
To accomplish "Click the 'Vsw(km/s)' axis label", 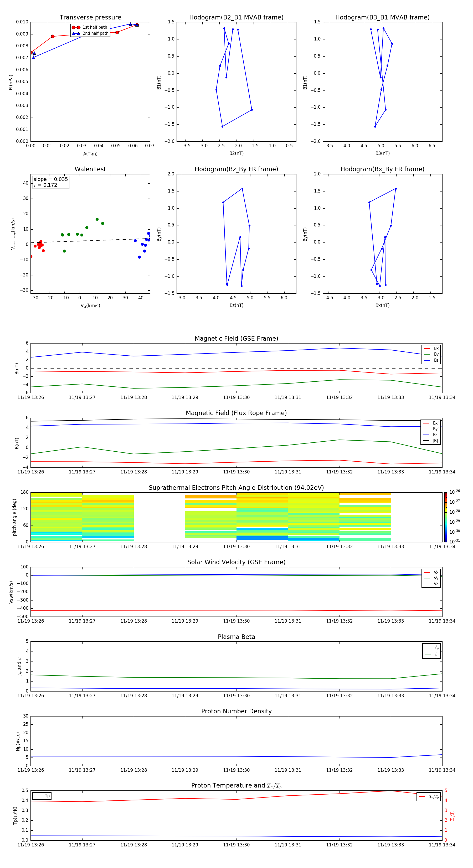I will (11, 592).
